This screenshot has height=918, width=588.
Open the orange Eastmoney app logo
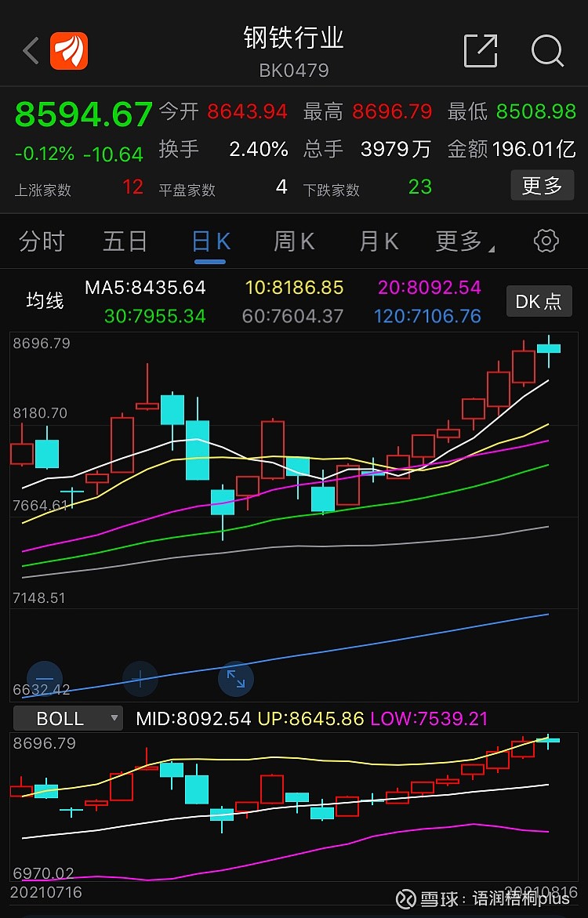point(69,51)
